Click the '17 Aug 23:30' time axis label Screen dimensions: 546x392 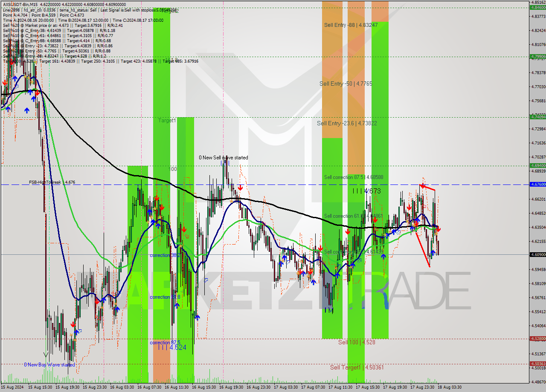[x=422, y=387]
